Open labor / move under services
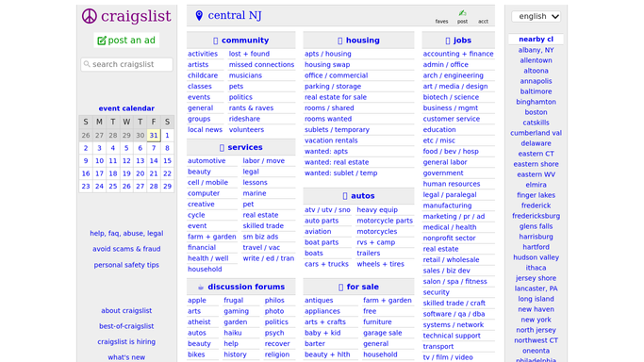 pyautogui.click(x=264, y=161)
